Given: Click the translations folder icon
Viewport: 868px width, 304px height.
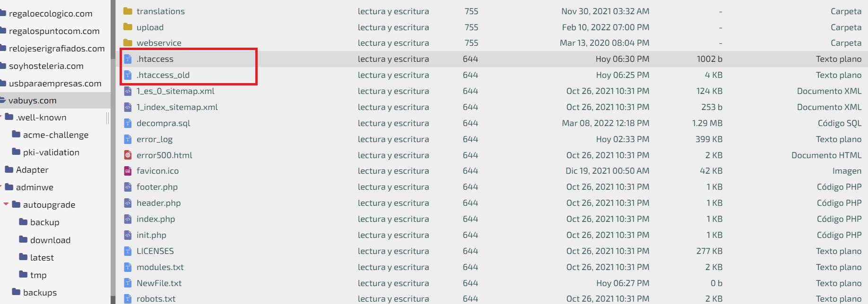Looking at the screenshot, I should pyautogui.click(x=128, y=11).
